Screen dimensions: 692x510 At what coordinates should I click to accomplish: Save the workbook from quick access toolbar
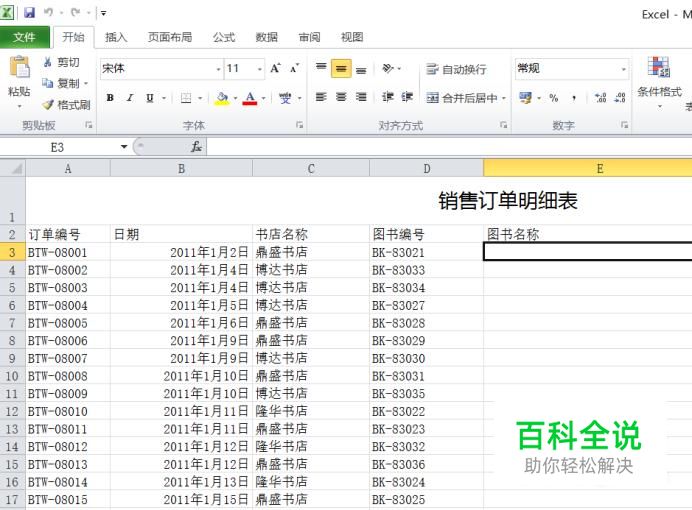[29, 12]
